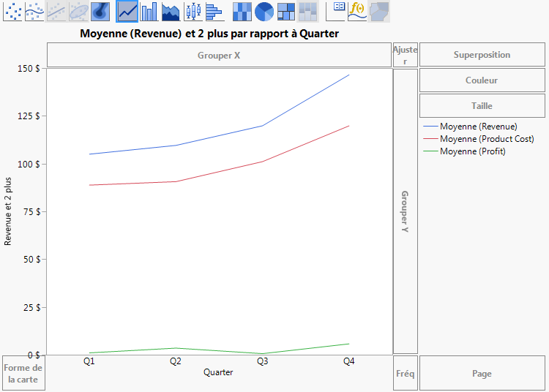Click the 75 $ axis tick label
Image resolution: width=549 pixels, height=392 pixels.
click(x=32, y=211)
